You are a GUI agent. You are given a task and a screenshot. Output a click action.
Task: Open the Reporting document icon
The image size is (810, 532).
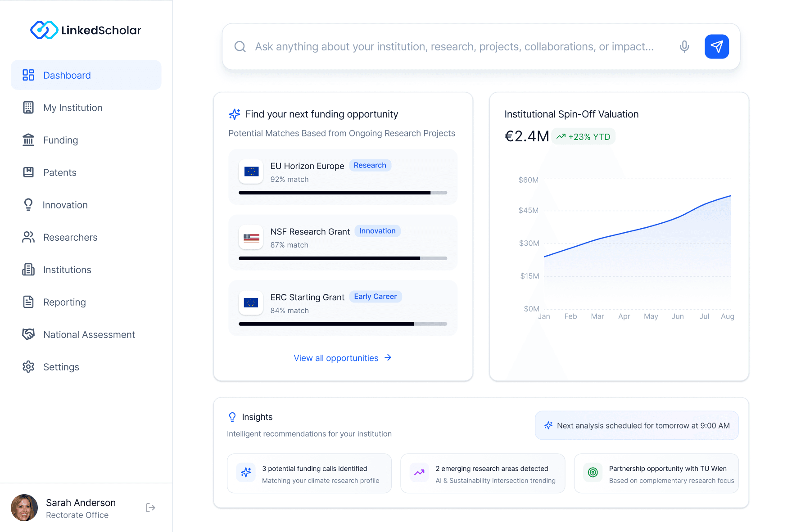(28, 302)
